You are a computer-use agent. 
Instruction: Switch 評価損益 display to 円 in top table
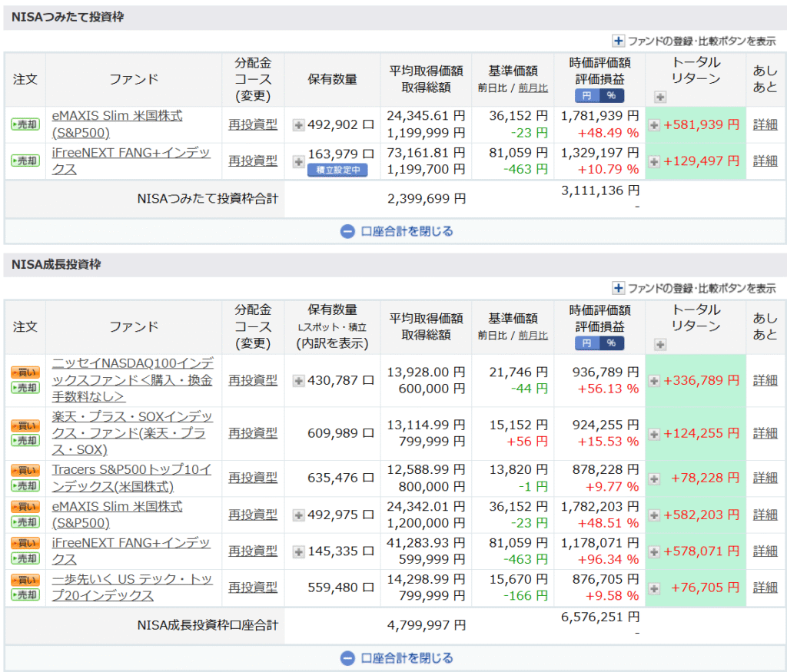point(588,96)
